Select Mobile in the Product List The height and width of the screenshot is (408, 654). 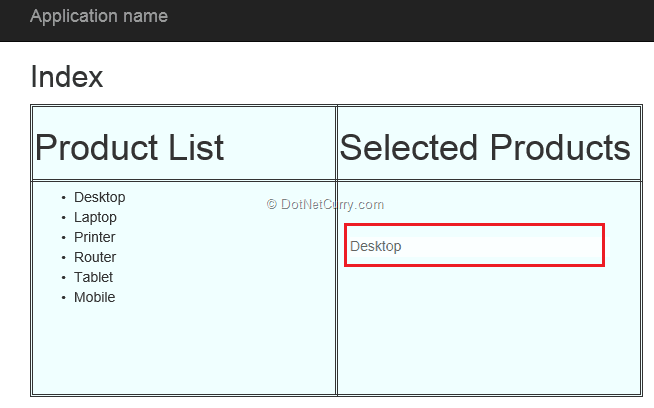click(94, 297)
